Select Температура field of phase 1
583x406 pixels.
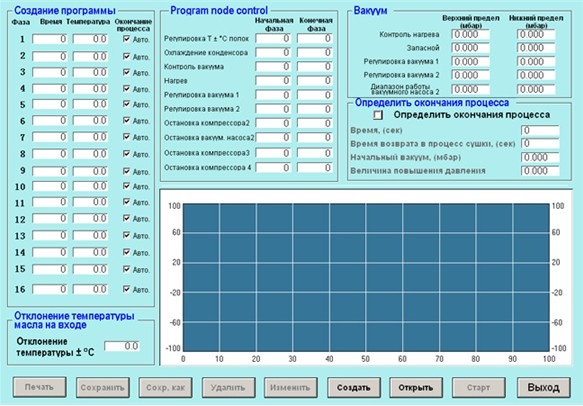pyautogui.click(x=90, y=39)
